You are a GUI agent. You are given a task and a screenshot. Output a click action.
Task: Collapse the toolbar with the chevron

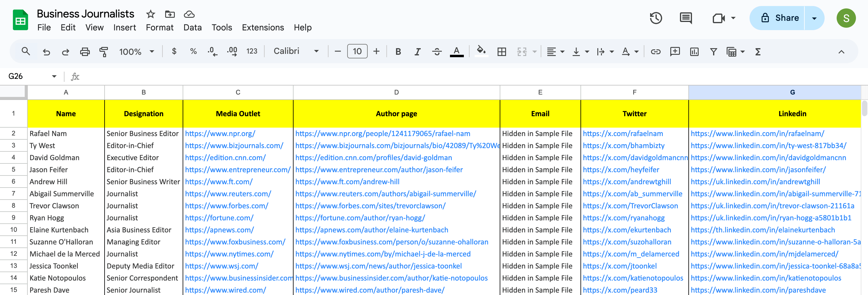click(841, 52)
